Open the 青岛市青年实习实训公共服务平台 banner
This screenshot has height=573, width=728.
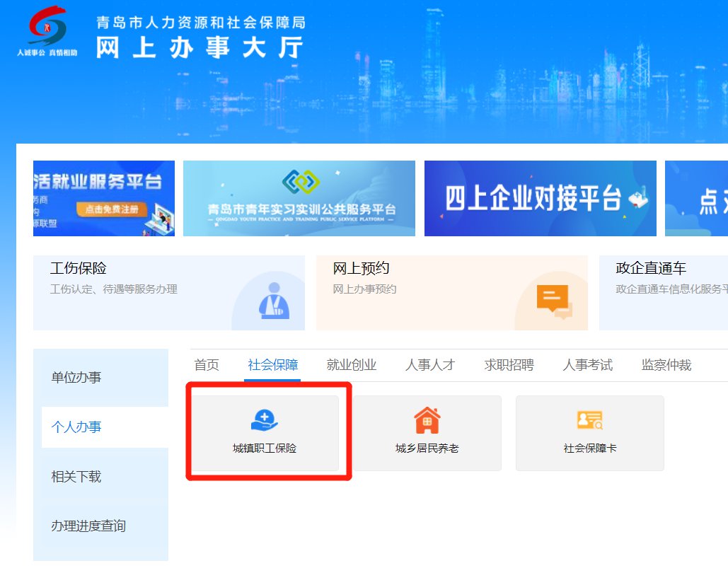point(299,198)
